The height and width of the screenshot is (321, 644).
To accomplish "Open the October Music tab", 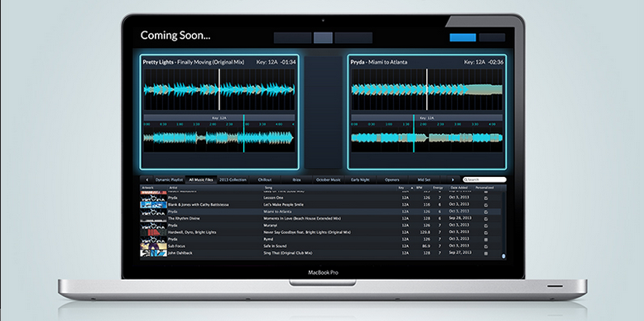I will coord(329,180).
